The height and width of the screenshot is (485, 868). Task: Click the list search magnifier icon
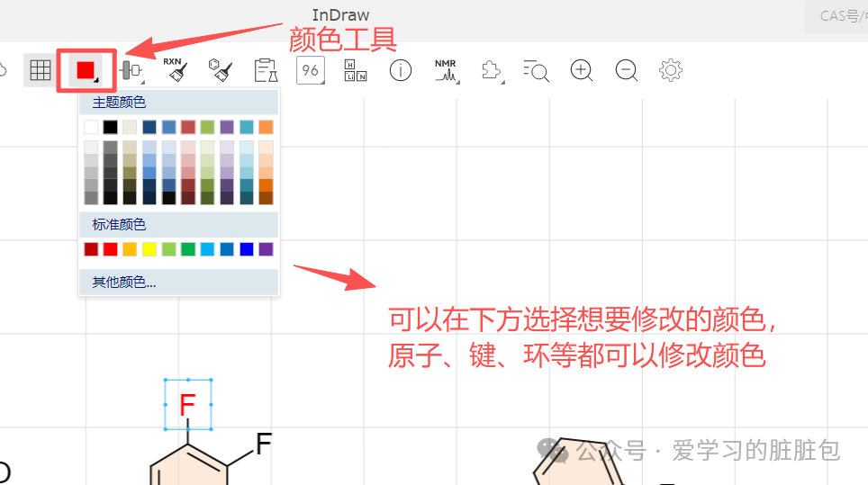[536, 71]
